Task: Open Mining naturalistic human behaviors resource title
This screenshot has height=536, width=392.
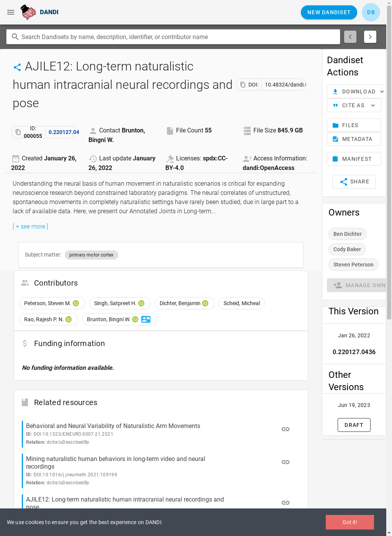Action: tap(116, 462)
